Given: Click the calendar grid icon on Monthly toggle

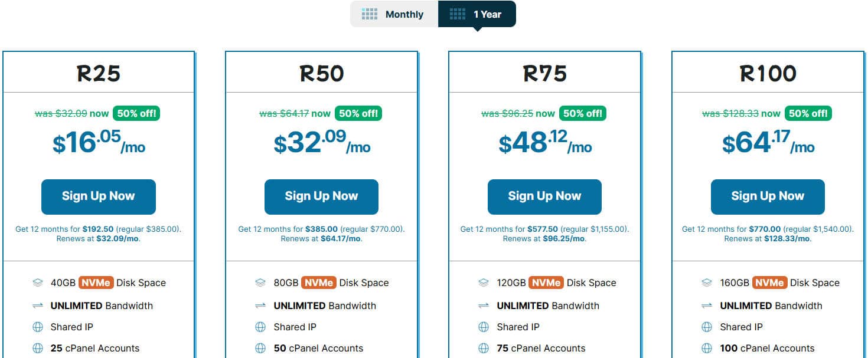Looking at the screenshot, I should (x=370, y=14).
